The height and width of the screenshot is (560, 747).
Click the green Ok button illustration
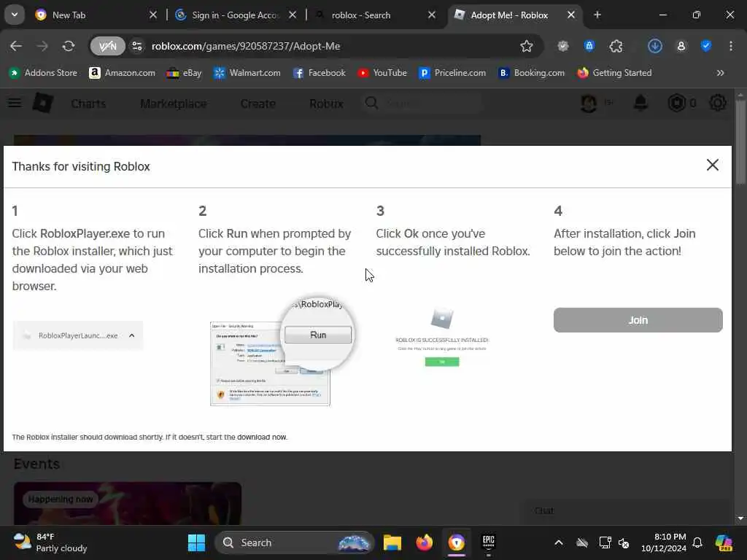441,362
